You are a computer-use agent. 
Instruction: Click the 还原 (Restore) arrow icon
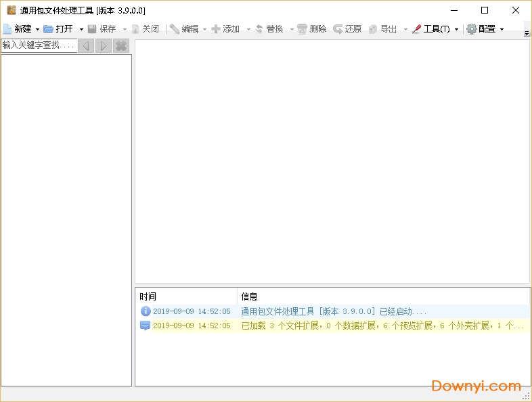tap(338, 29)
